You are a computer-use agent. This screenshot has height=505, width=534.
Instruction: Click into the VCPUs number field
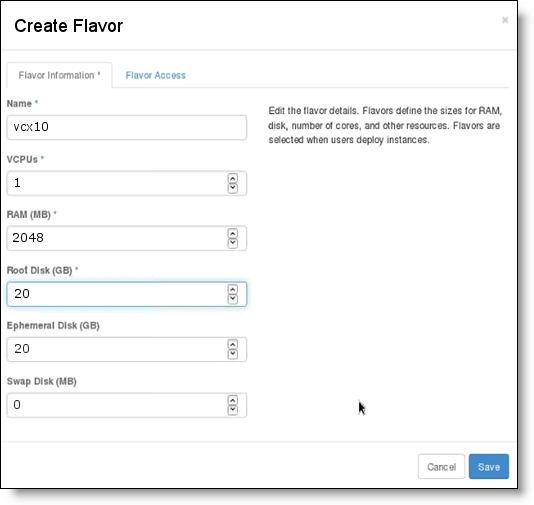[127, 183]
